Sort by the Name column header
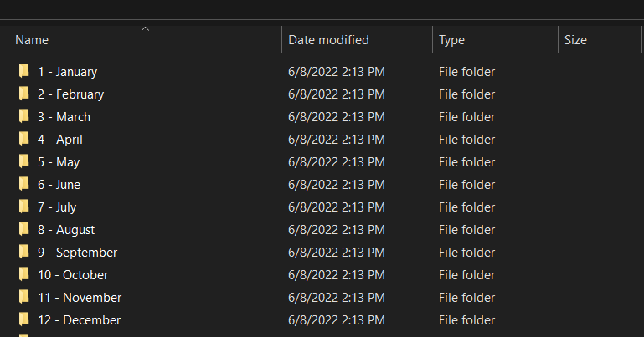 (x=32, y=40)
